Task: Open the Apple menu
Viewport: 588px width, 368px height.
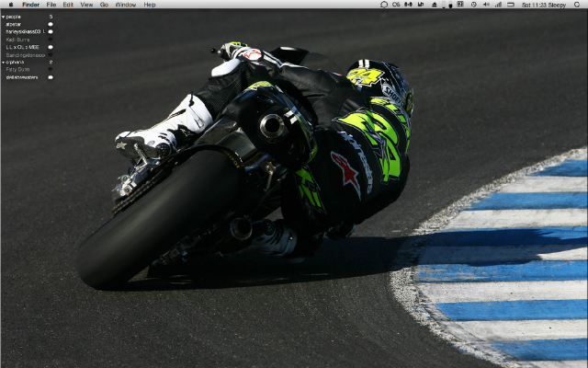Action: click(x=11, y=5)
